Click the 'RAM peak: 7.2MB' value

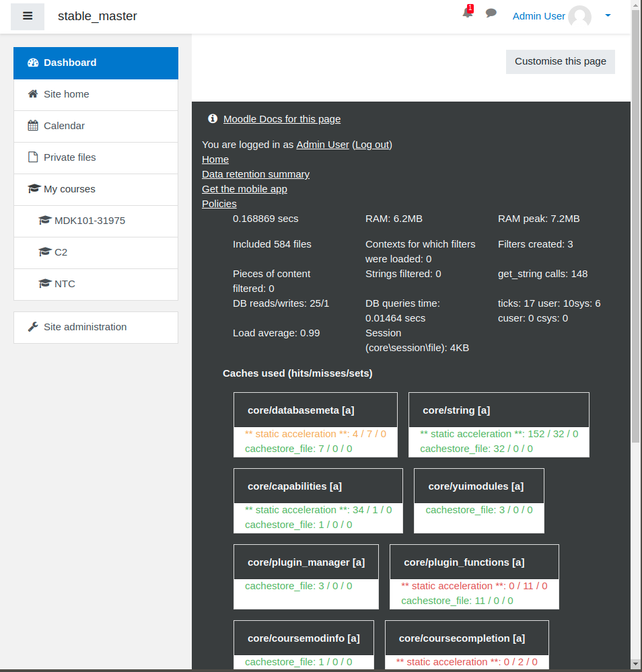click(538, 219)
